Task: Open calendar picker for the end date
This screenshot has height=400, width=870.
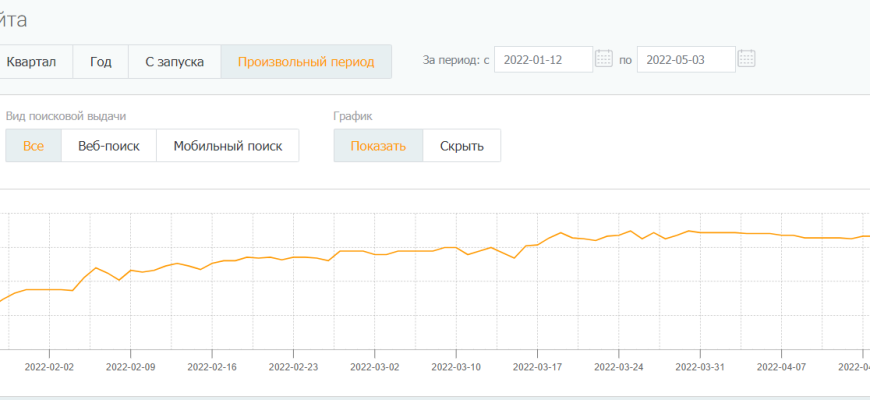Action: [x=746, y=59]
